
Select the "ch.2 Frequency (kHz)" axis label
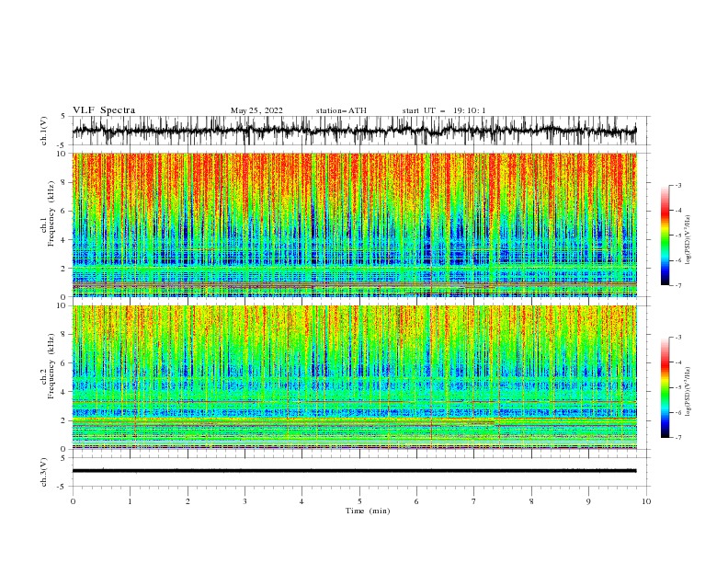coord(48,366)
